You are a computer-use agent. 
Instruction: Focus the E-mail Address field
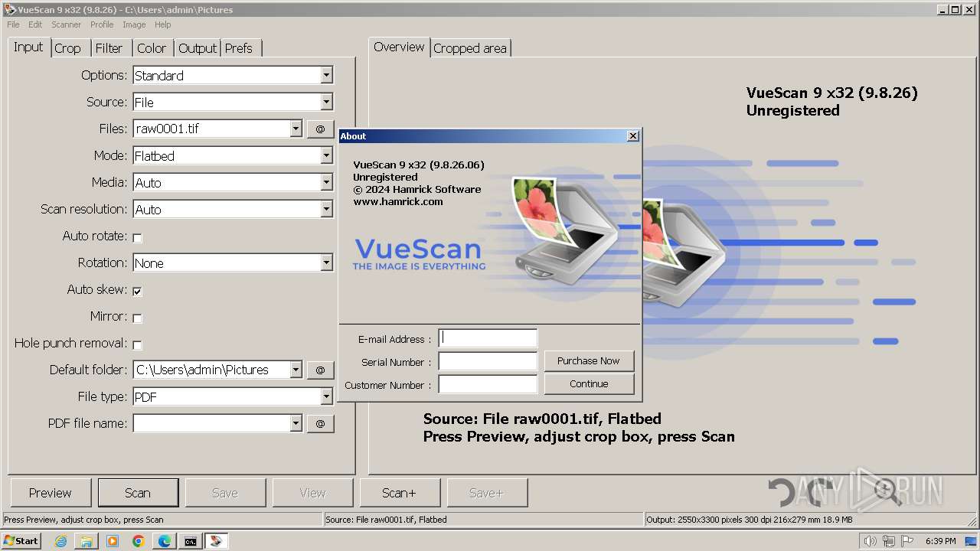pyautogui.click(x=488, y=338)
